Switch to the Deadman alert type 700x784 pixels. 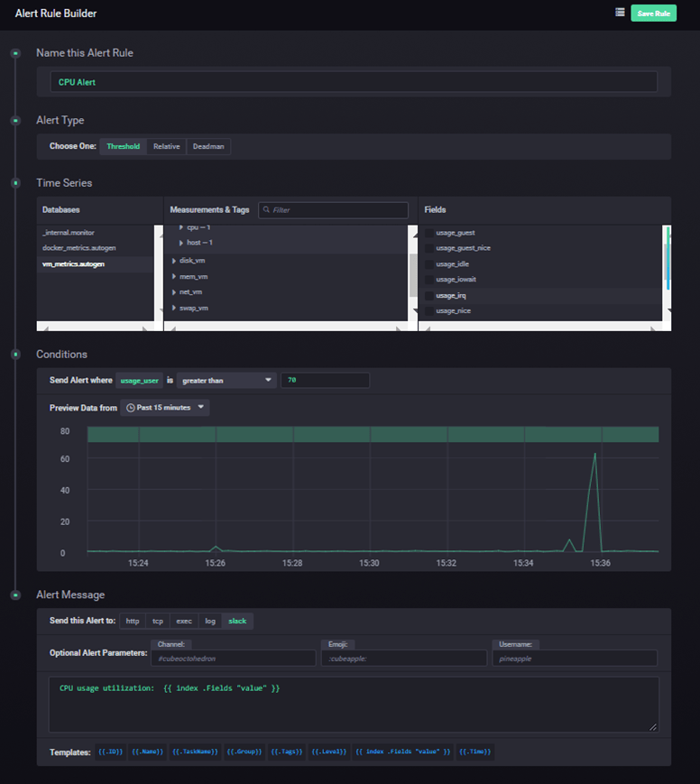point(208,146)
